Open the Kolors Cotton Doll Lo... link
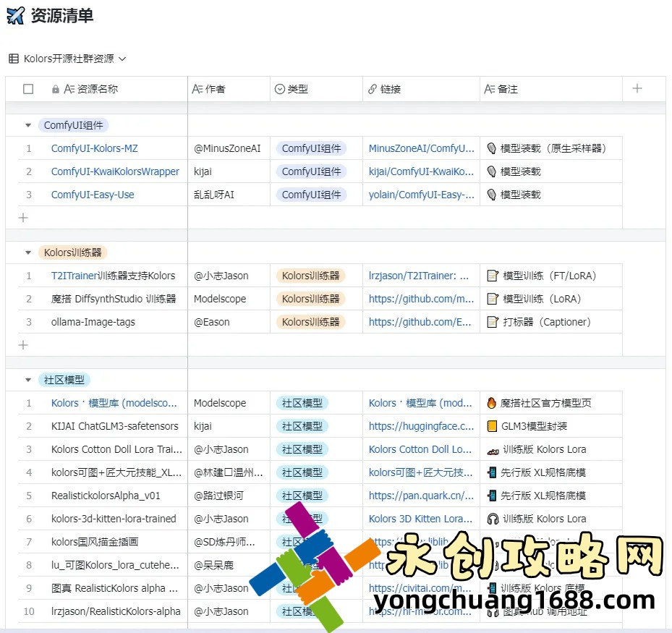 tap(420, 449)
